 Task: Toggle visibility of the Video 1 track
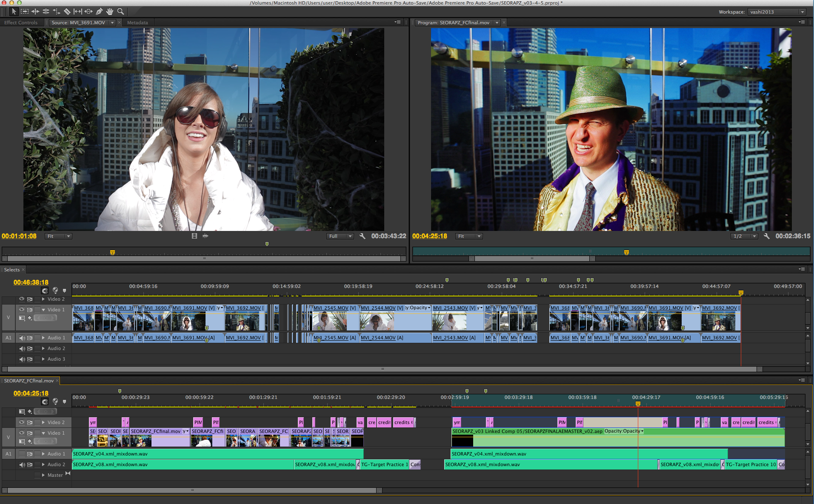tap(23, 309)
